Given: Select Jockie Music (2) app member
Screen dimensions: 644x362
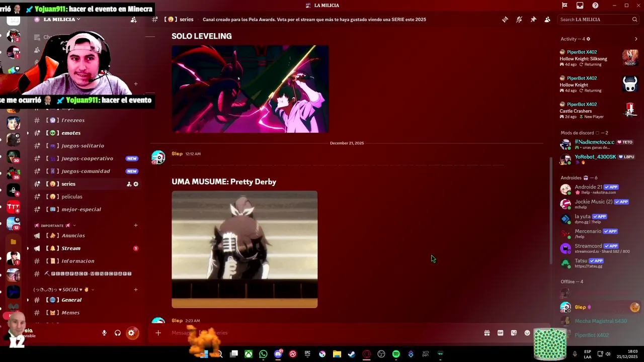Looking at the screenshot, I should point(599,204).
